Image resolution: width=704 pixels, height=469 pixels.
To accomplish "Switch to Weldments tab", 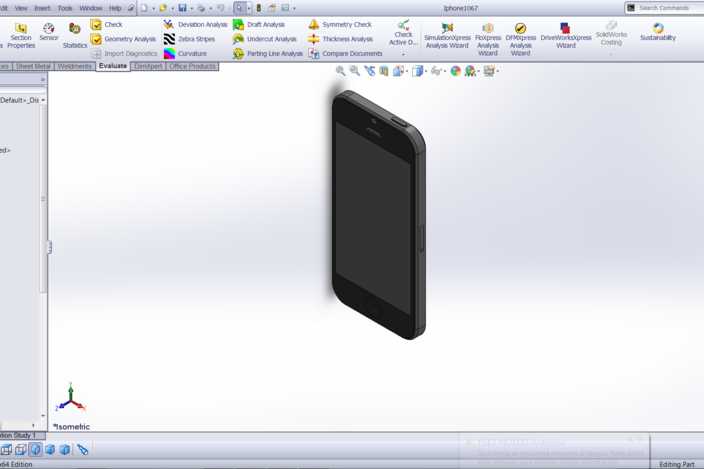I will click(75, 66).
